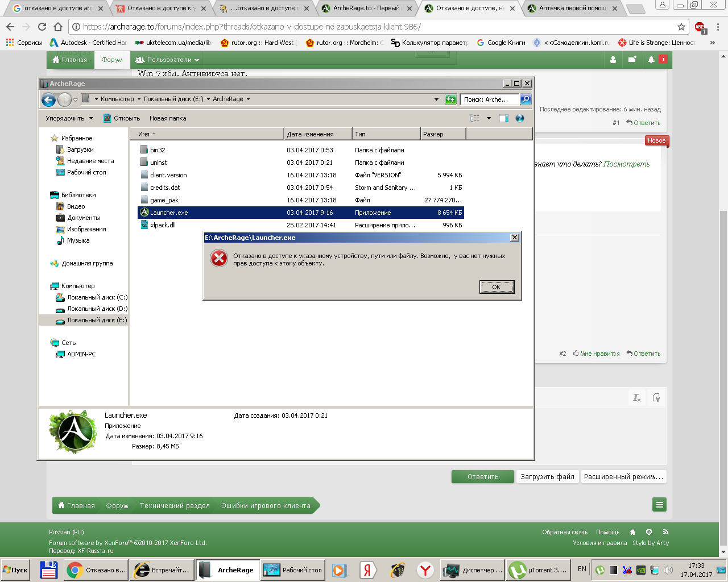Viewport: 728px width, 582px height.
Task: Click the Ответить reply button
Action: pos(483,477)
